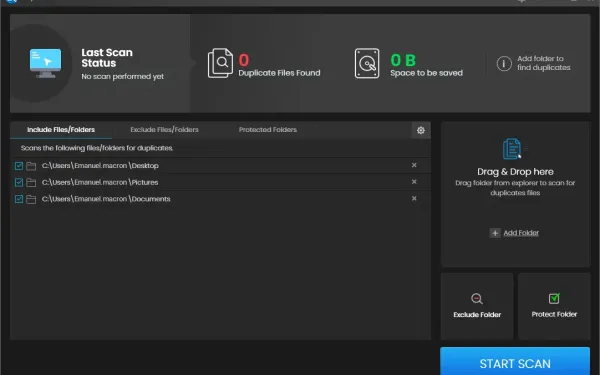Click the START SCAN button
Viewport: 600px width, 375px height.
[x=515, y=361]
